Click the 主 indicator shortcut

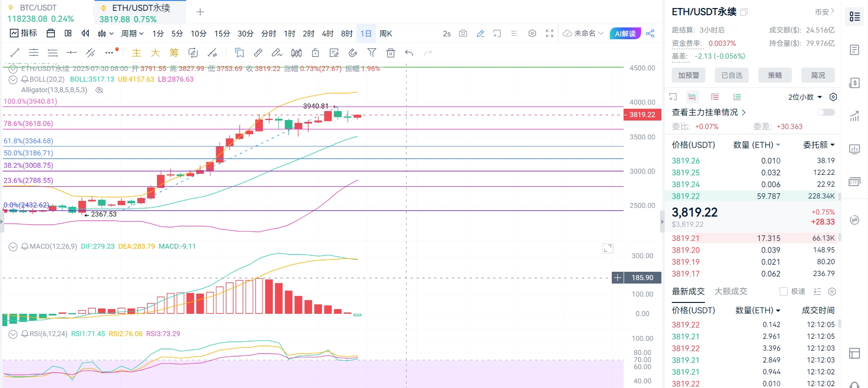pos(137,52)
